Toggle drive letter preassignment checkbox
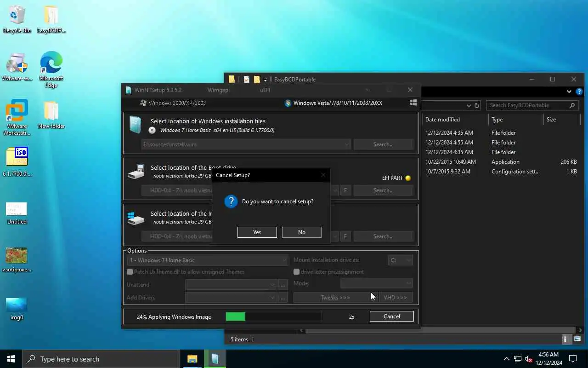Screen dimensions: 588x368 pos(296,272)
